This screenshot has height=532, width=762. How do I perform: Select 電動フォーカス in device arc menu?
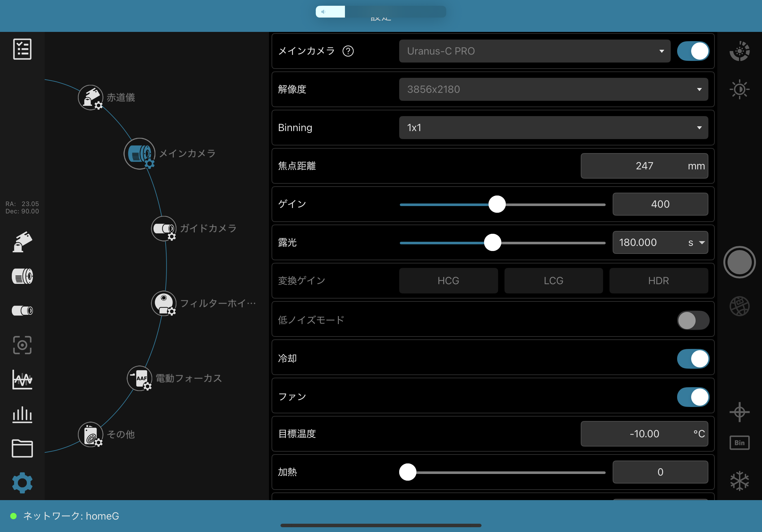click(x=139, y=379)
